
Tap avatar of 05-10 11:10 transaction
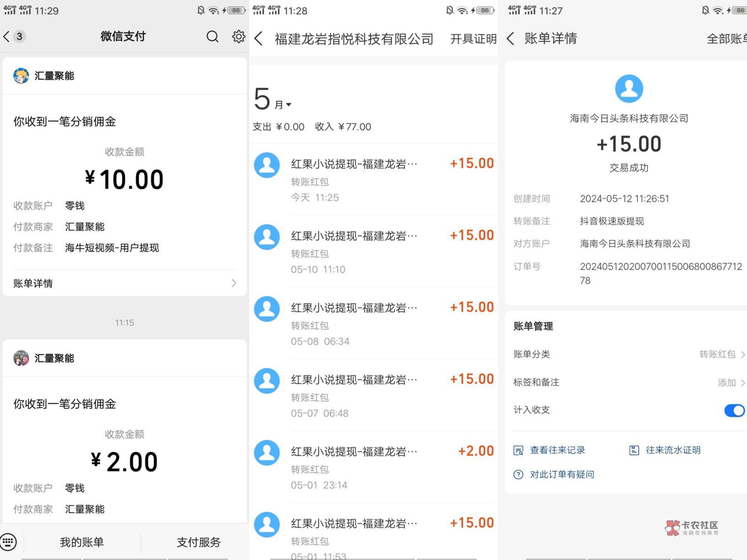(267, 237)
